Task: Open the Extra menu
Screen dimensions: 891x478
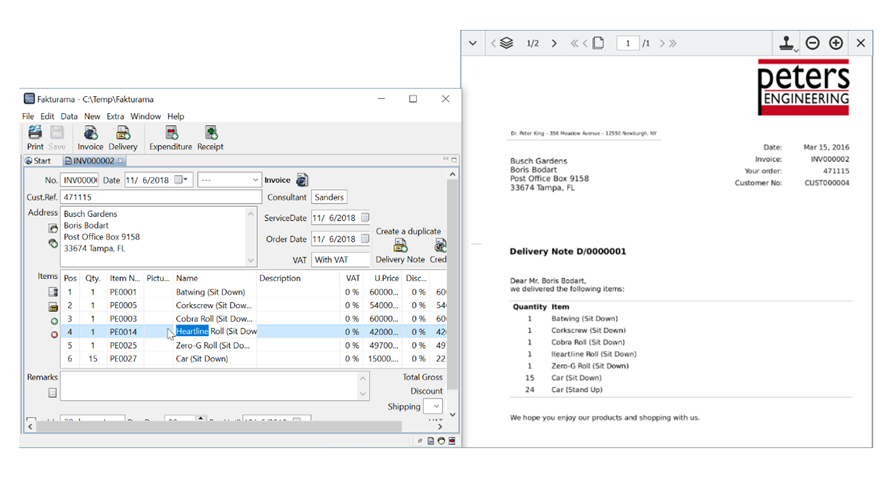Action: pos(116,117)
